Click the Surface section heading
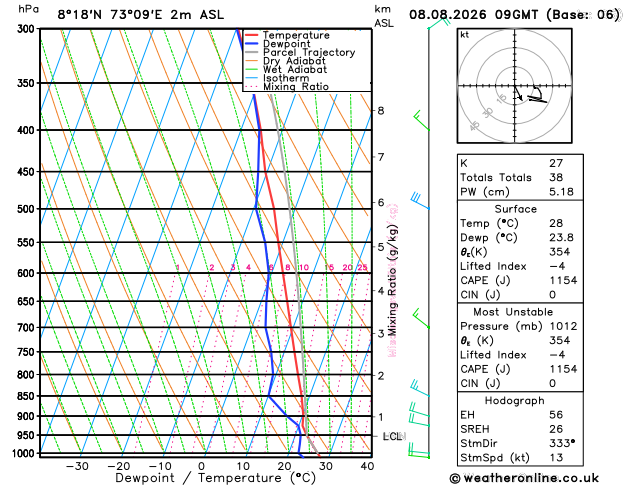 pyautogui.click(x=515, y=209)
